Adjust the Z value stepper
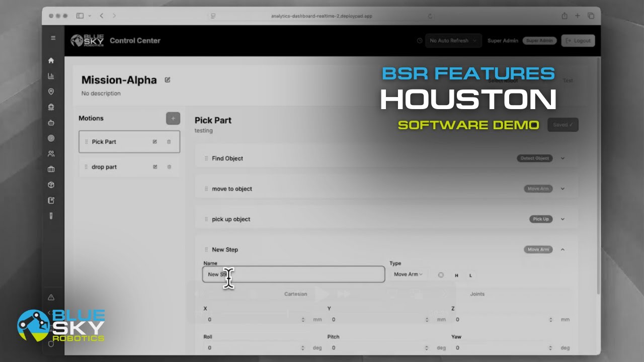 [x=551, y=320]
